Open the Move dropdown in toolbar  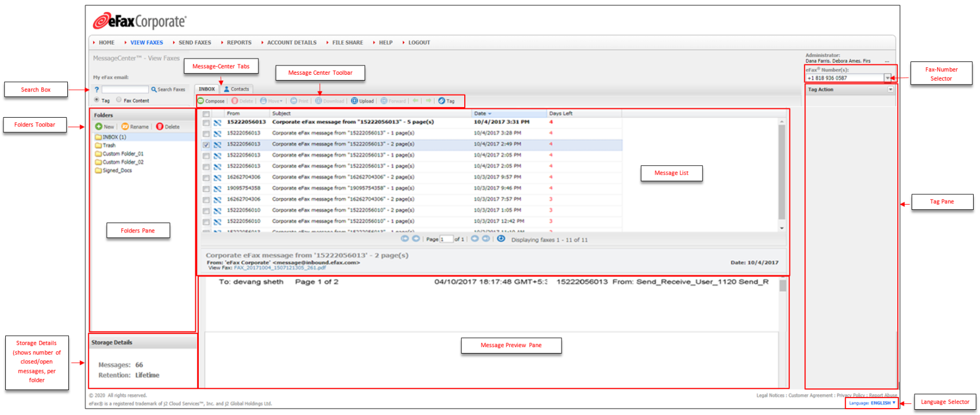pos(272,101)
